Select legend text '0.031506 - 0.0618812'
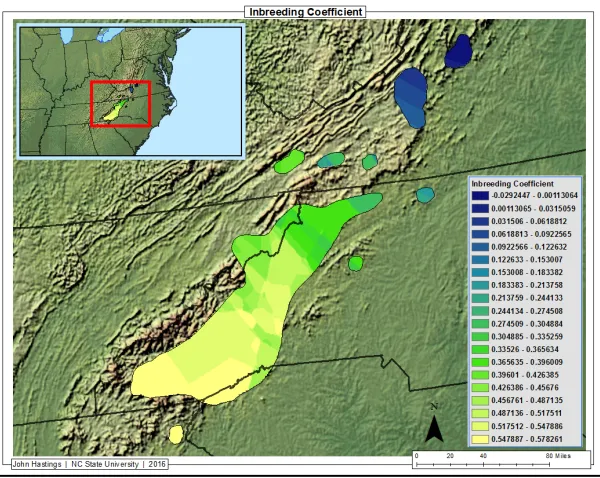The width and height of the screenshot is (600, 478). click(529, 221)
